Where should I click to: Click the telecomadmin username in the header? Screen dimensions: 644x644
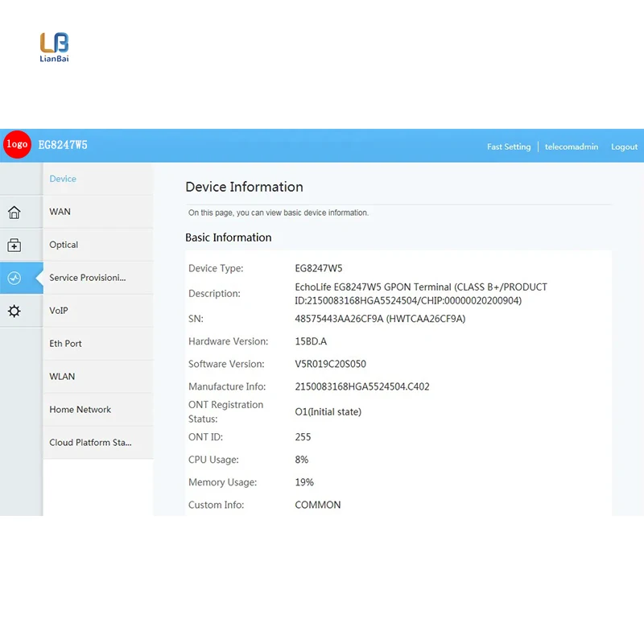[x=572, y=147]
